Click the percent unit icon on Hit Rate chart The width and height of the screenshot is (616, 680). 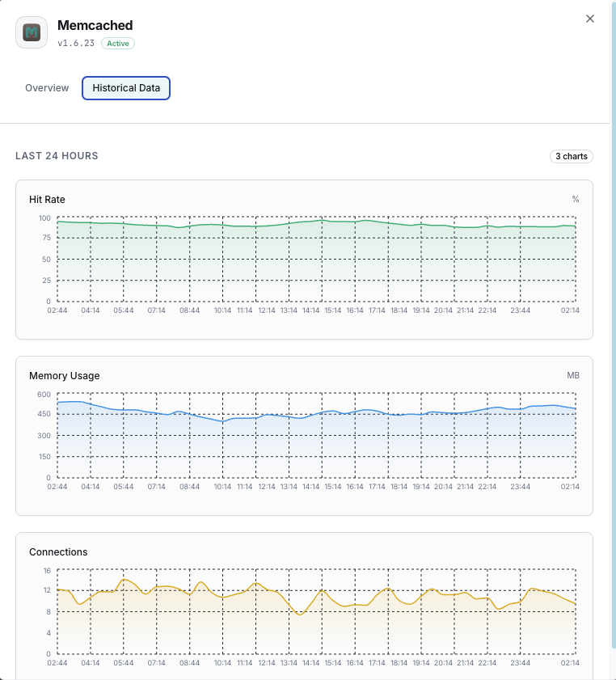point(575,199)
